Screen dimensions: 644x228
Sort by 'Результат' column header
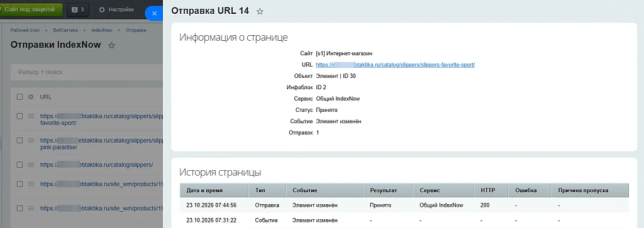click(388, 190)
